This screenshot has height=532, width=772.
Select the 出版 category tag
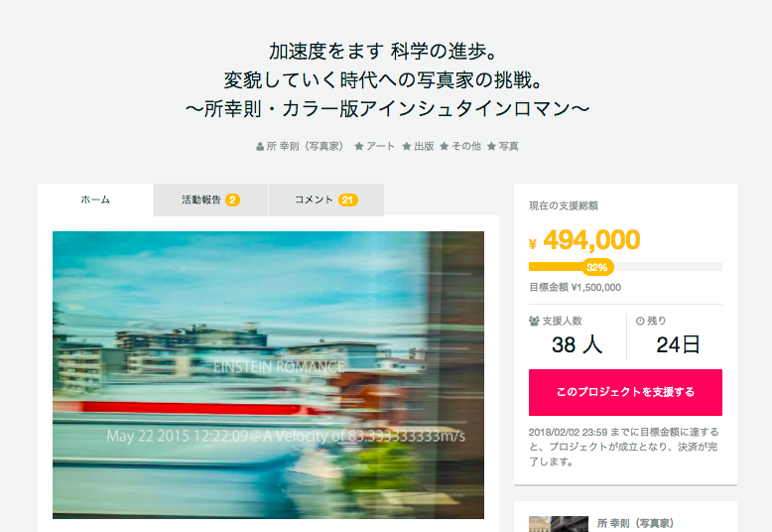tap(424, 146)
